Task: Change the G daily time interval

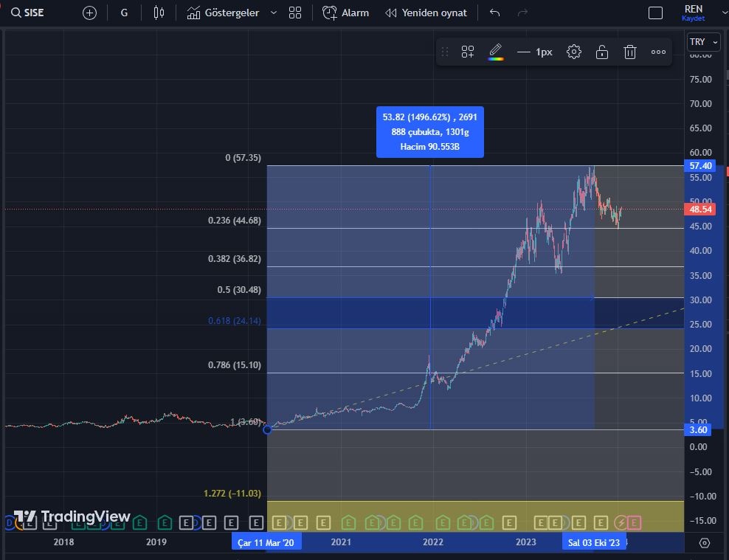Action: (124, 13)
